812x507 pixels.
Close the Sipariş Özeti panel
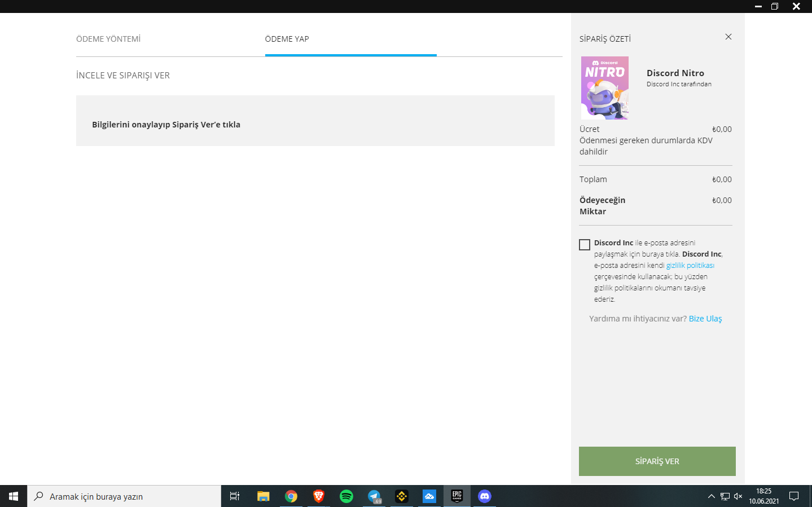(x=728, y=37)
